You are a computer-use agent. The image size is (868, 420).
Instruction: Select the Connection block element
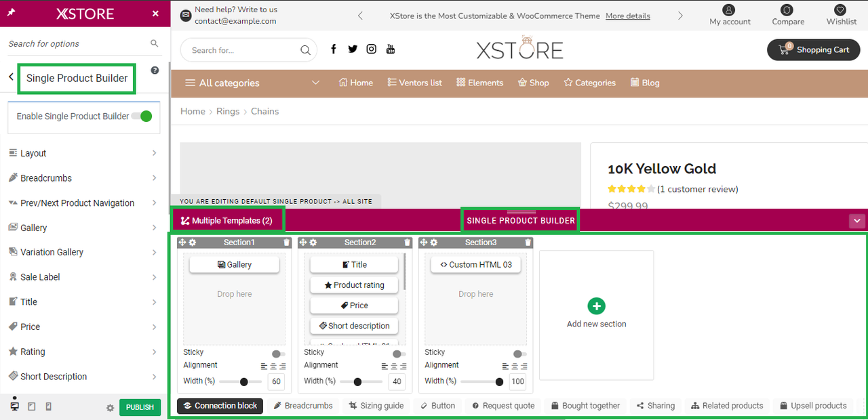point(220,406)
